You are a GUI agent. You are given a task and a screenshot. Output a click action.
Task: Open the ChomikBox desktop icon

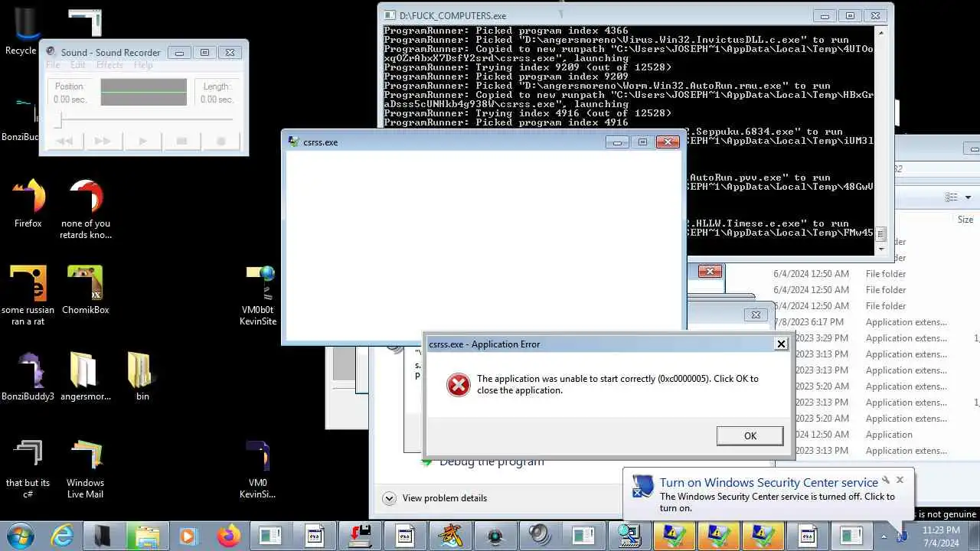click(x=85, y=290)
